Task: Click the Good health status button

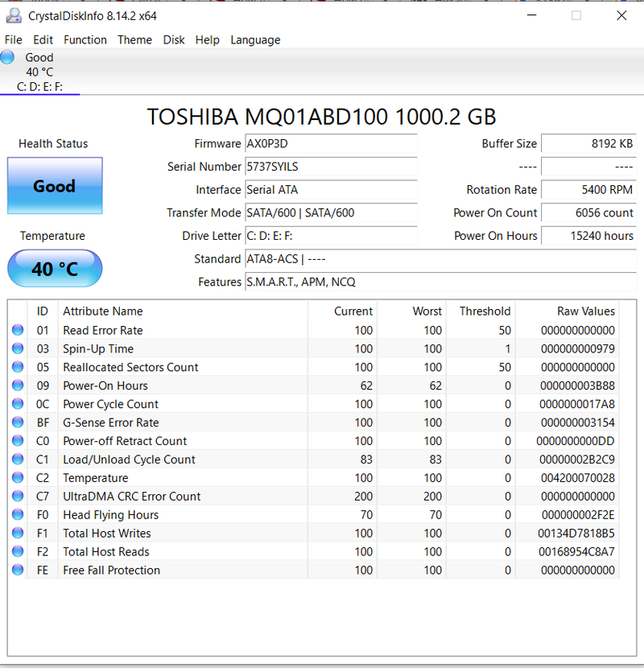Action: 55,186
